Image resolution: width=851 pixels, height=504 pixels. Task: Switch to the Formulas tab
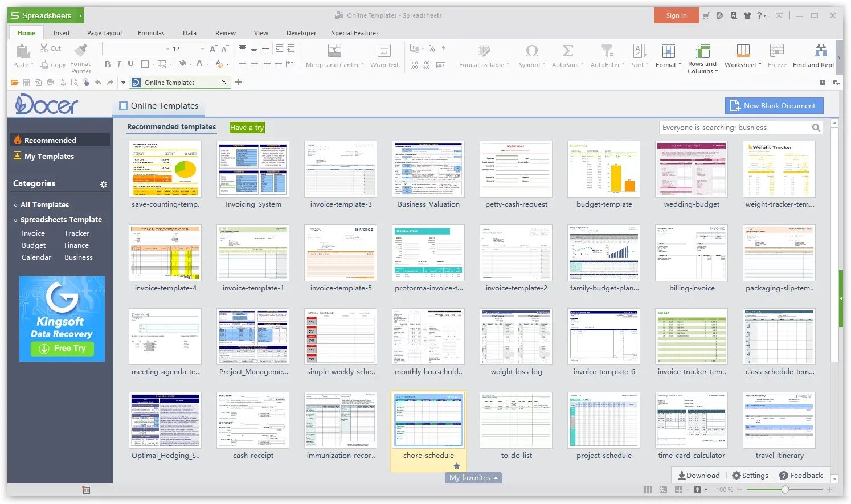click(x=151, y=32)
